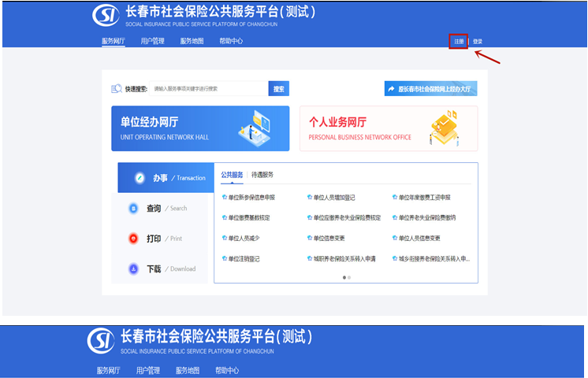Click the first carousel pagination dot
Viewport: 588px width, 378px height.
(x=344, y=278)
